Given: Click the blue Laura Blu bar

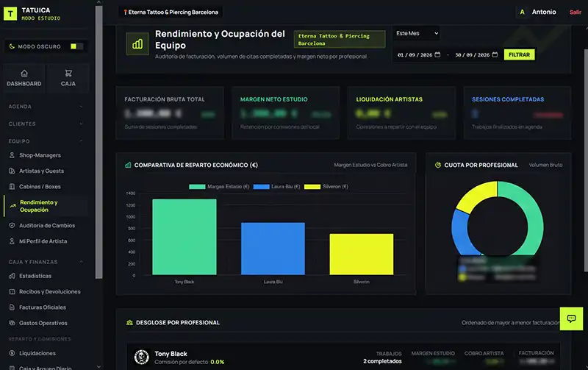Looking at the screenshot, I should tap(273, 249).
